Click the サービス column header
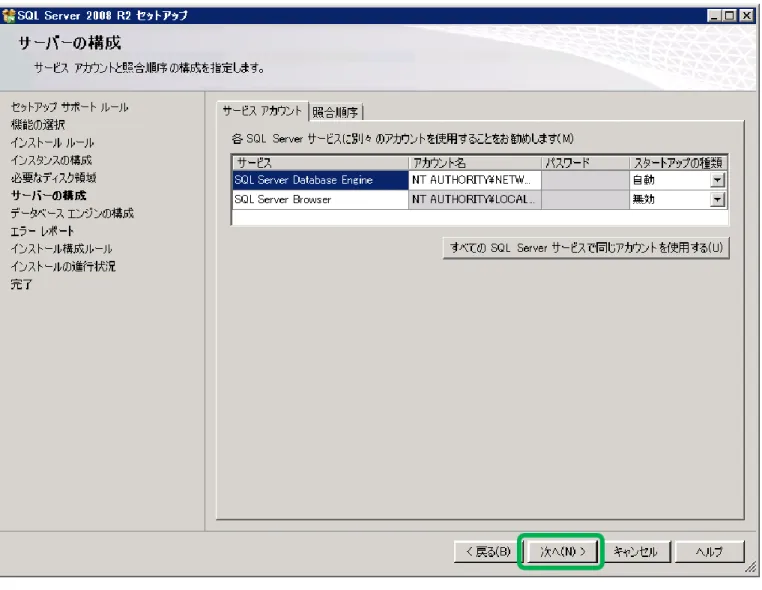The height and width of the screenshot is (590, 762). [320, 162]
